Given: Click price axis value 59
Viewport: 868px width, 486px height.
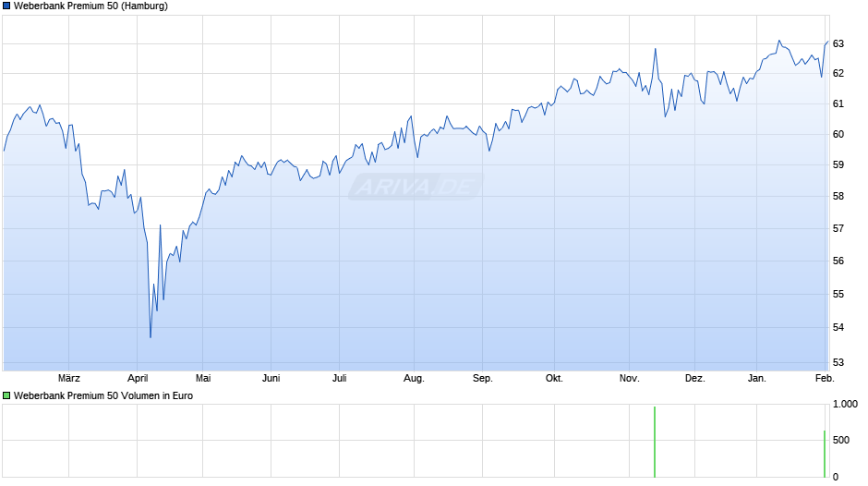Looking at the screenshot, I should [838, 164].
